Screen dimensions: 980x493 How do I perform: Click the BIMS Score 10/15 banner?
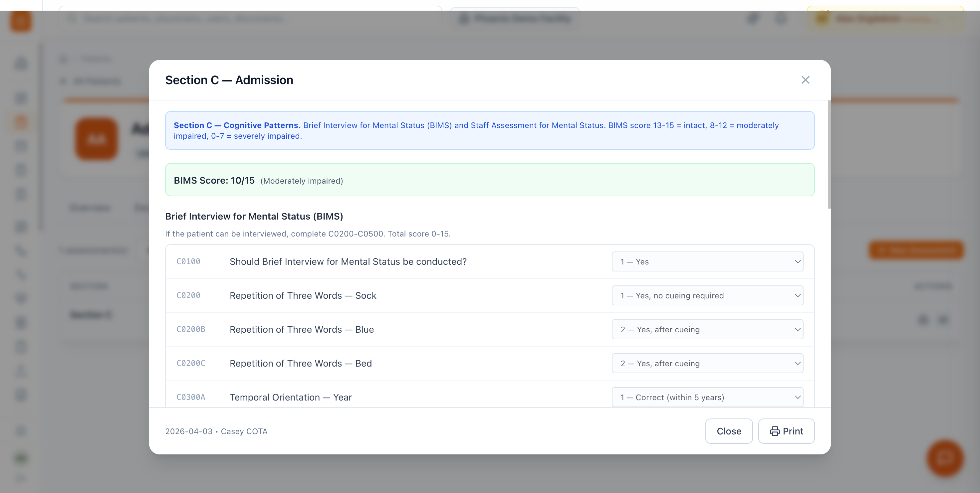[490, 180]
